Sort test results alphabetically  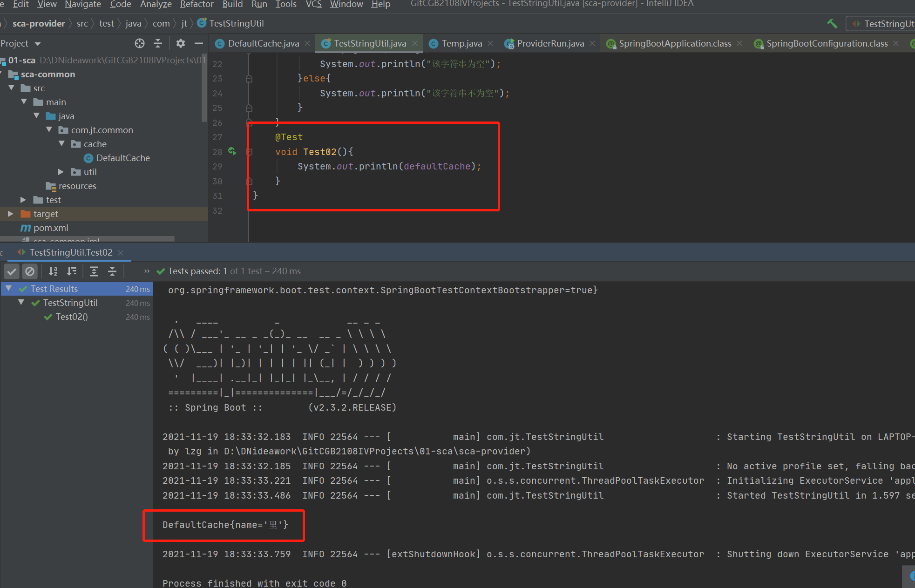coord(53,271)
